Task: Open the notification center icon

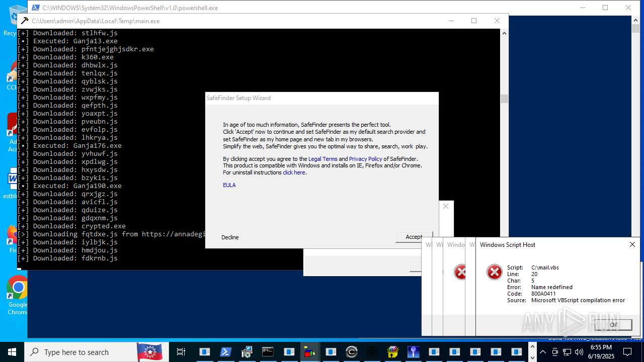Action: 627,352
